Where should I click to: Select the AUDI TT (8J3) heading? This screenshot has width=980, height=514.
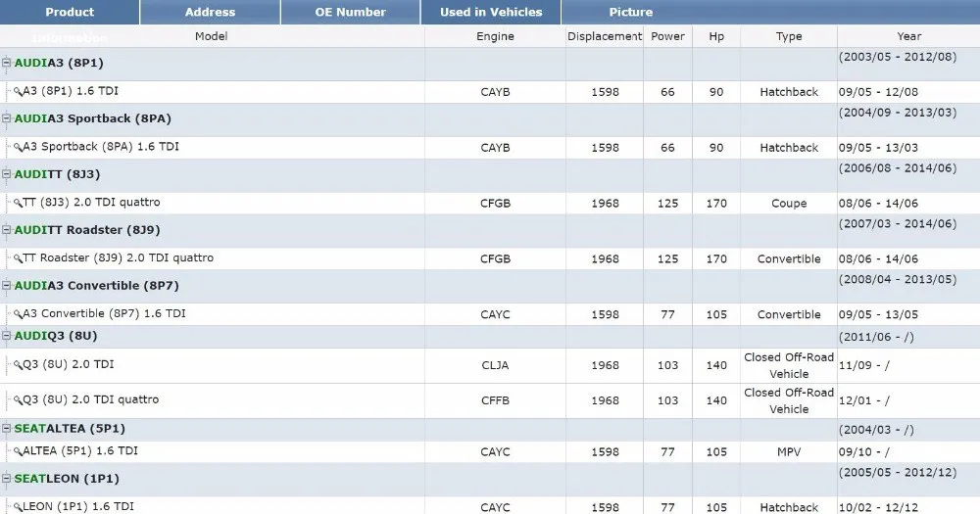[x=57, y=174]
